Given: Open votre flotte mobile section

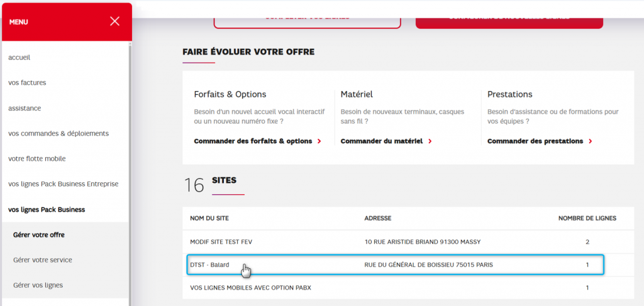Looking at the screenshot, I should 37,158.
